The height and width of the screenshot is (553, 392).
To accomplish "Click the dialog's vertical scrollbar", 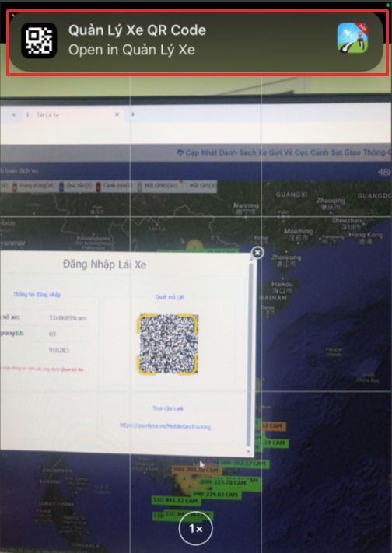I will pyautogui.click(x=250, y=355).
